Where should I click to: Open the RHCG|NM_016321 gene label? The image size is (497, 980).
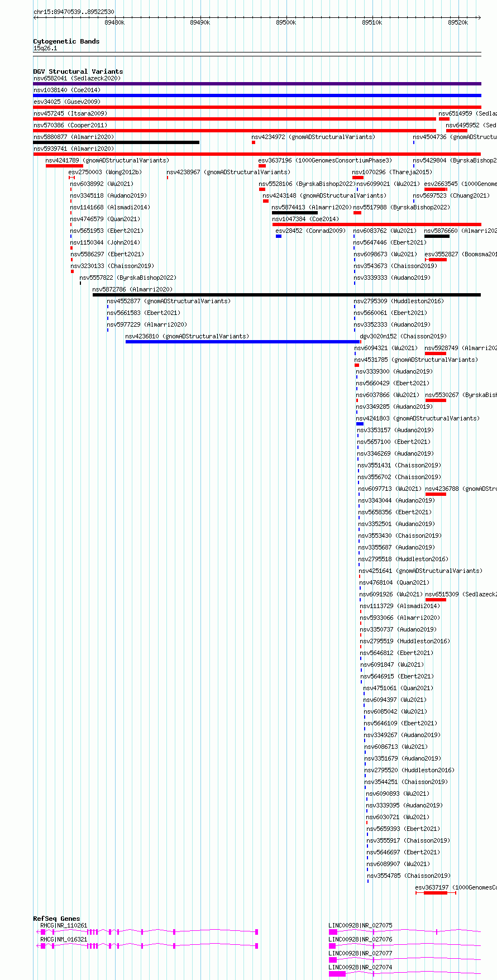pos(64,939)
